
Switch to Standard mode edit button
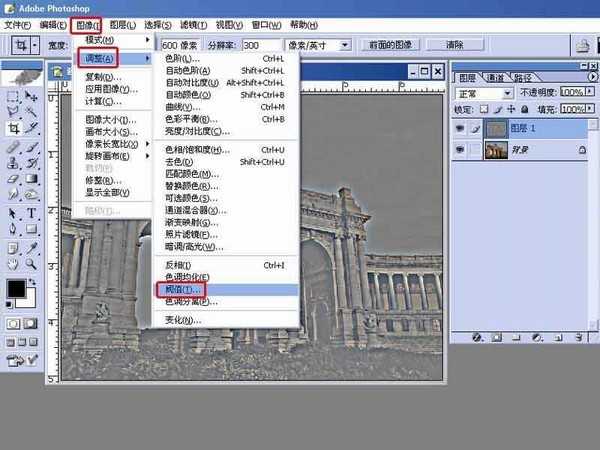13,324
